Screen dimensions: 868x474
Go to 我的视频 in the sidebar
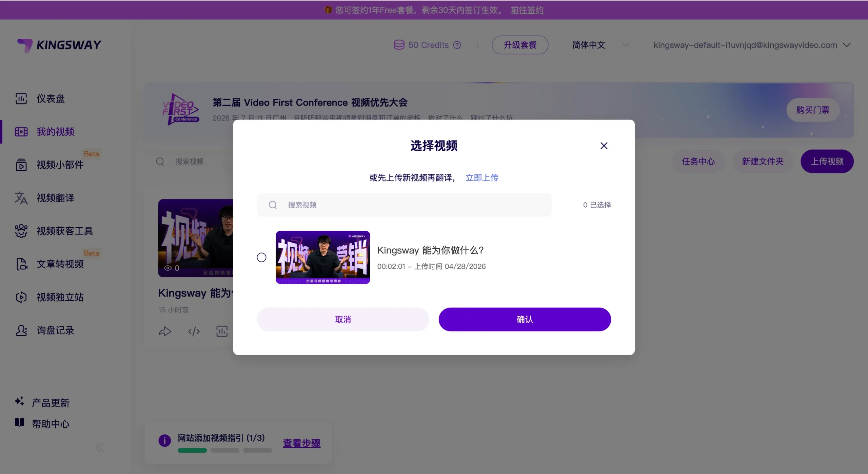(x=55, y=132)
